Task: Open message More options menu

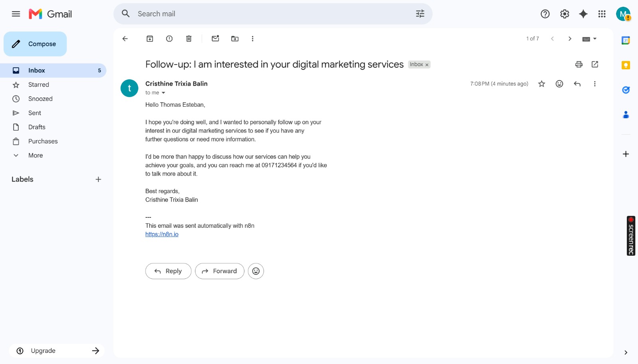Action: pyautogui.click(x=595, y=84)
